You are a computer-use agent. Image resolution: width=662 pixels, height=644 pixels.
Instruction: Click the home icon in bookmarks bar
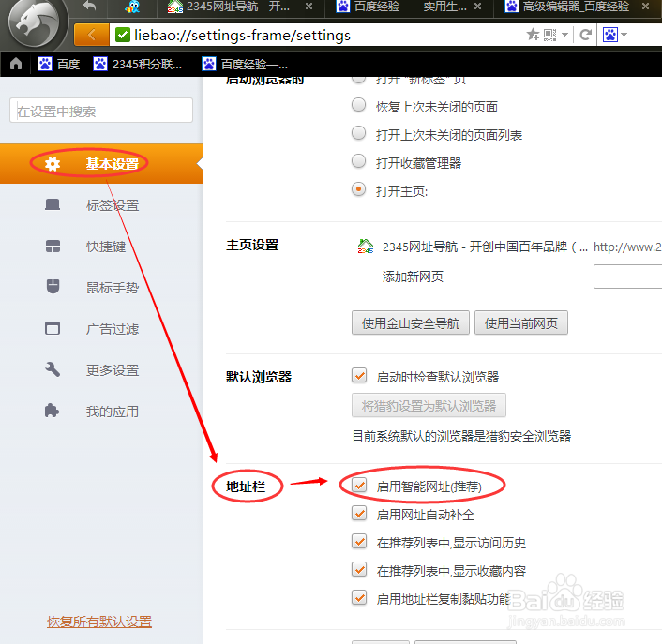tap(16, 64)
